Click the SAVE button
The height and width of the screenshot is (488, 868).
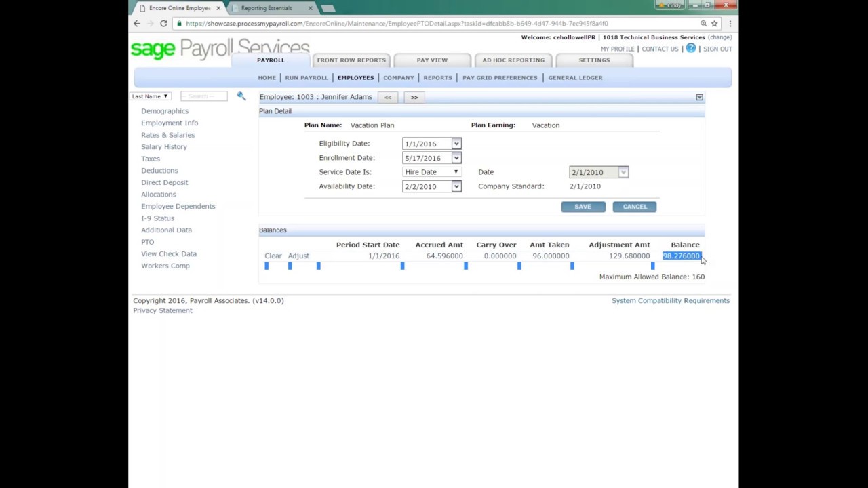pos(583,207)
